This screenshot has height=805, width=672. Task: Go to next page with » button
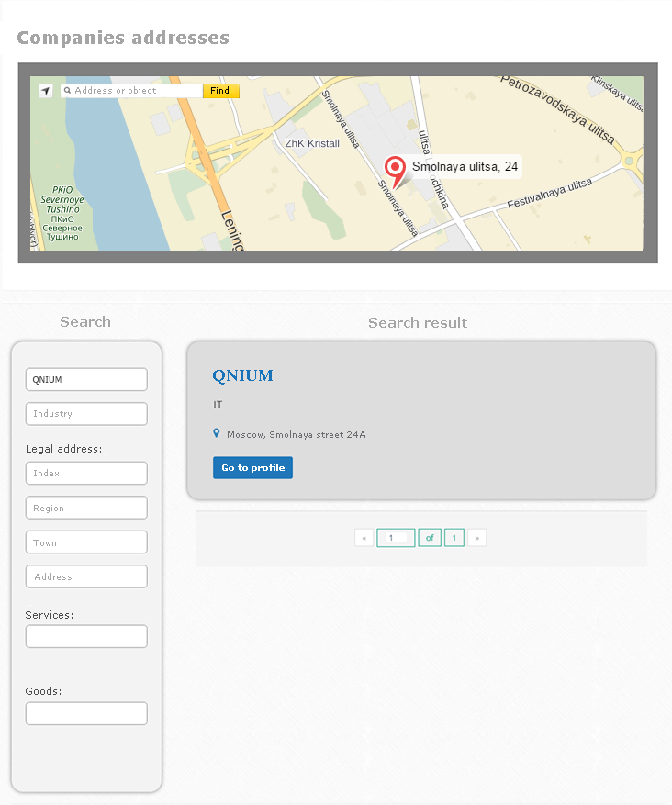[x=477, y=538]
